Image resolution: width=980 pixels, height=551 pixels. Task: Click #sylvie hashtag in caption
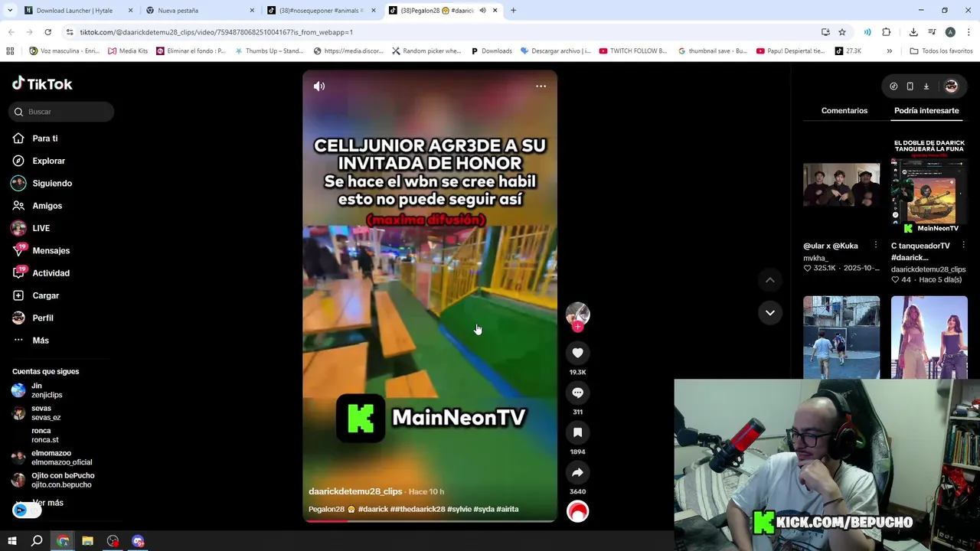click(x=459, y=509)
